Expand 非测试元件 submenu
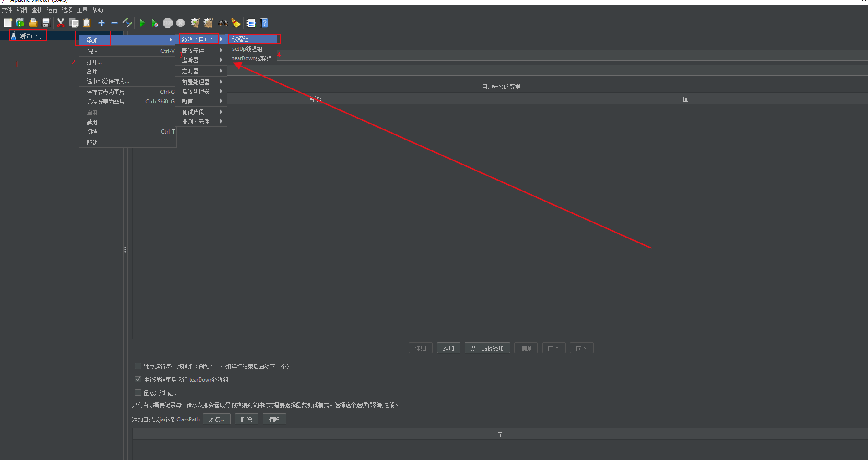 [201, 122]
